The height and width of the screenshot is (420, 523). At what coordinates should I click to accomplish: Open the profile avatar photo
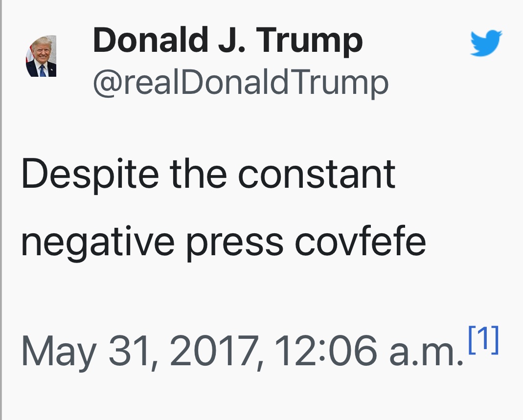pos(41,56)
